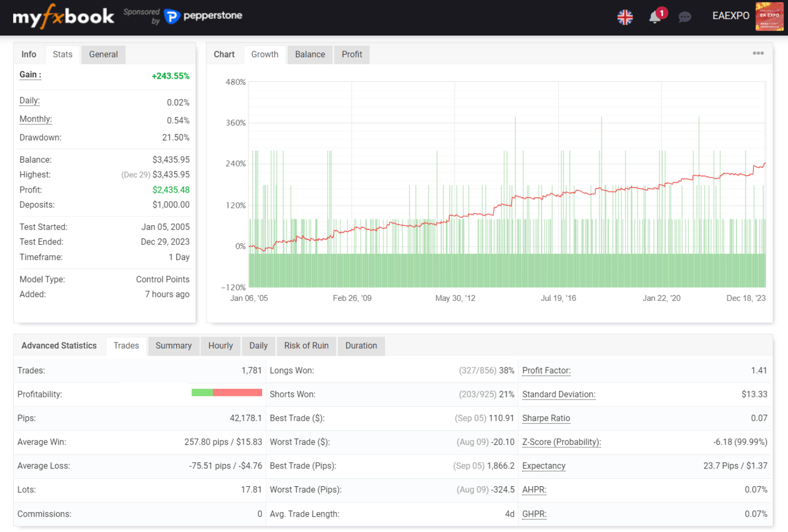
Task: Click the Dec 29, 2023 end date
Action: coord(165,242)
